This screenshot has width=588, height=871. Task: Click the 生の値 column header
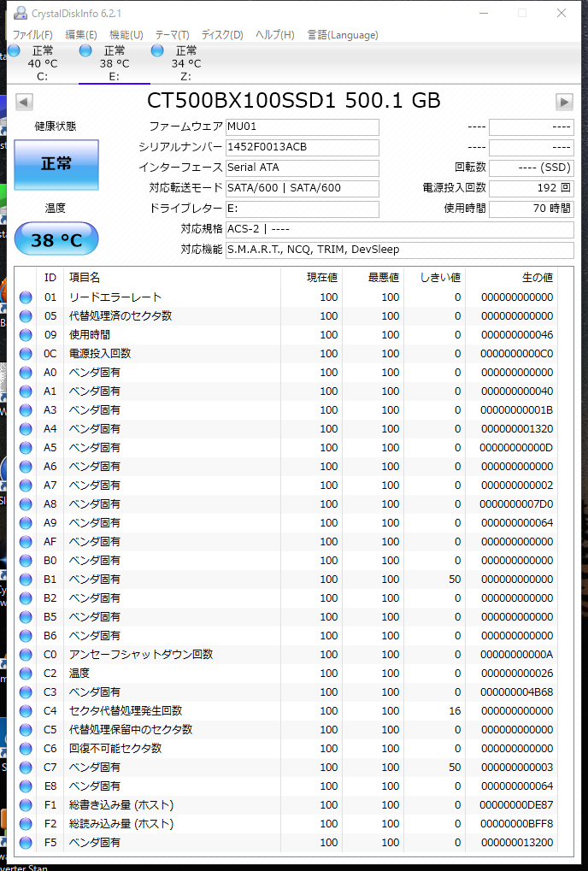click(538, 277)
